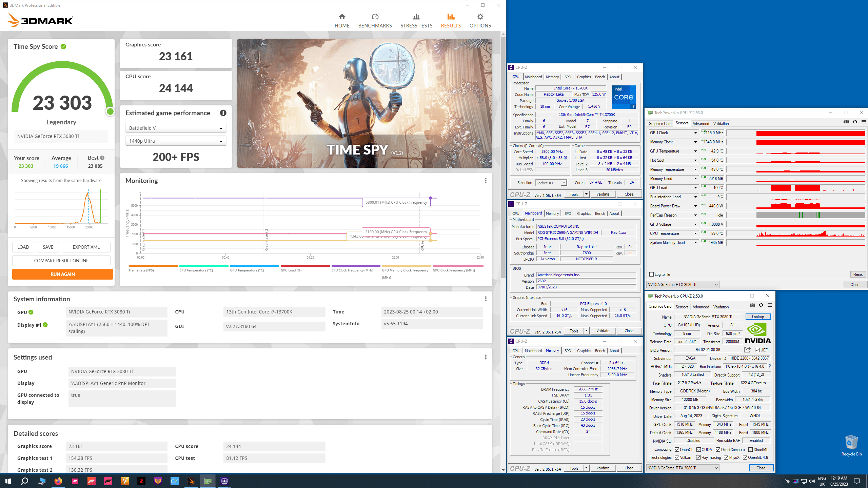Click the score distribution chart
Viewport: 868px width, 488px height.
point(61,208)
